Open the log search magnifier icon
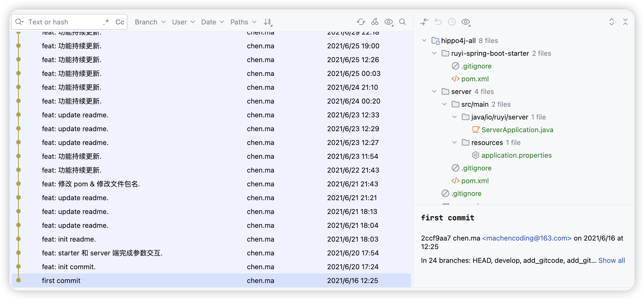Screen dimensions: 644x300 coord(402,22)
